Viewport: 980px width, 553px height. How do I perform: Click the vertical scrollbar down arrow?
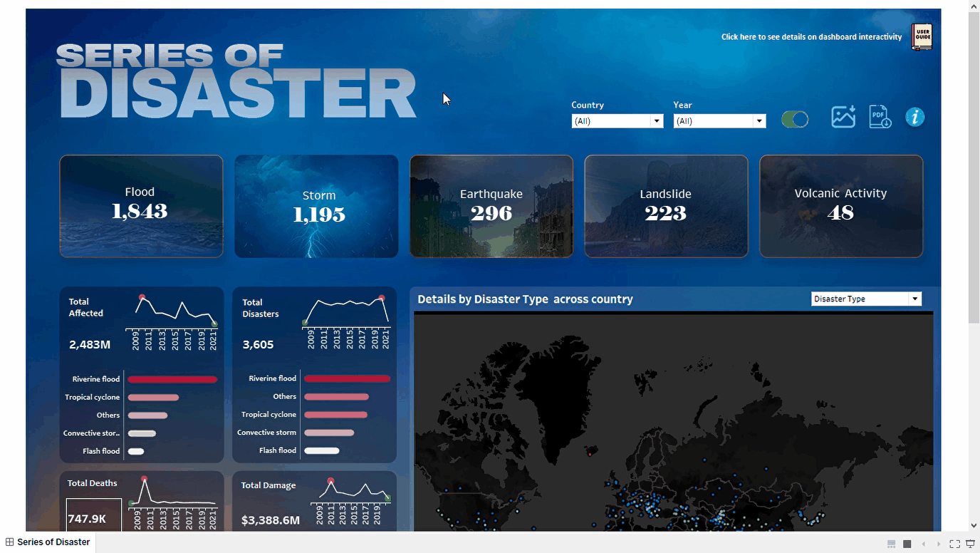point(974,525)
